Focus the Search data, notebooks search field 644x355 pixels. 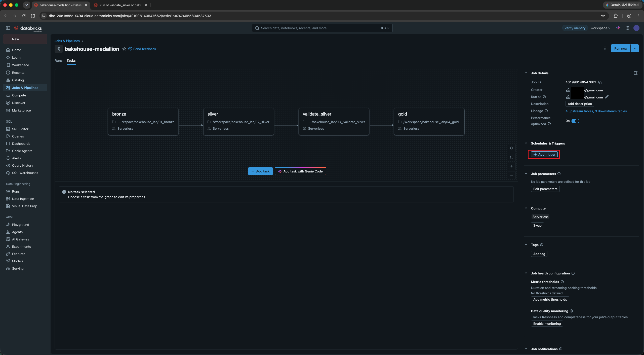click(322, 28)
